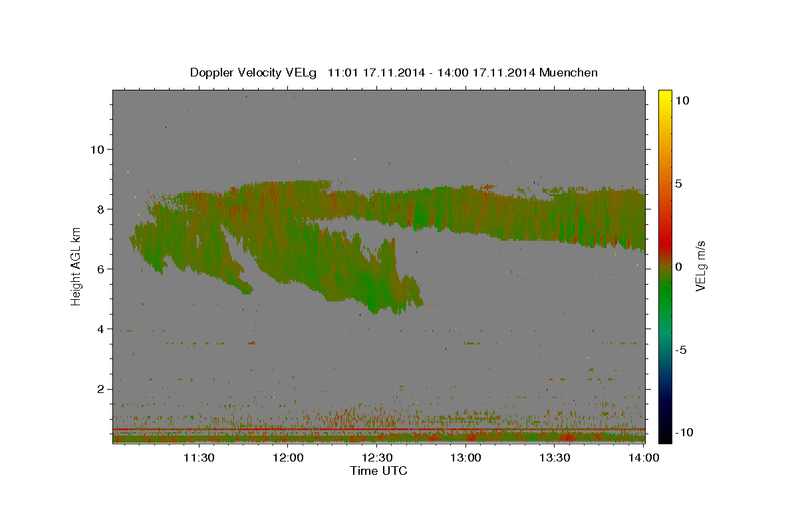Click the 11:30 time tick label
Viewport: 798px width, 532px height.
(x=198, y=458)
